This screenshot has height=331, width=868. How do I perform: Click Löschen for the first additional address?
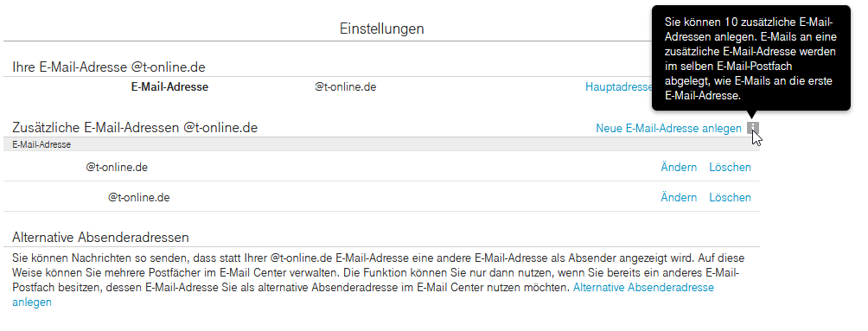click(731, 167)
